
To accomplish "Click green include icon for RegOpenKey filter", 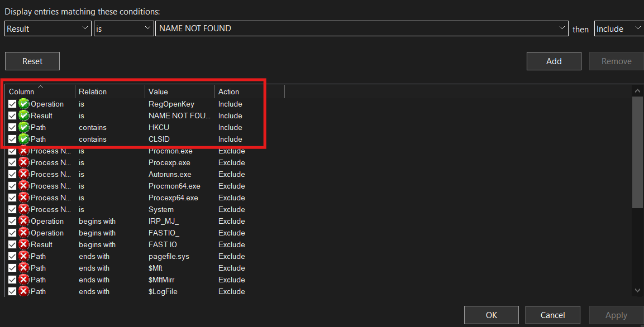I will click(23, 104).
